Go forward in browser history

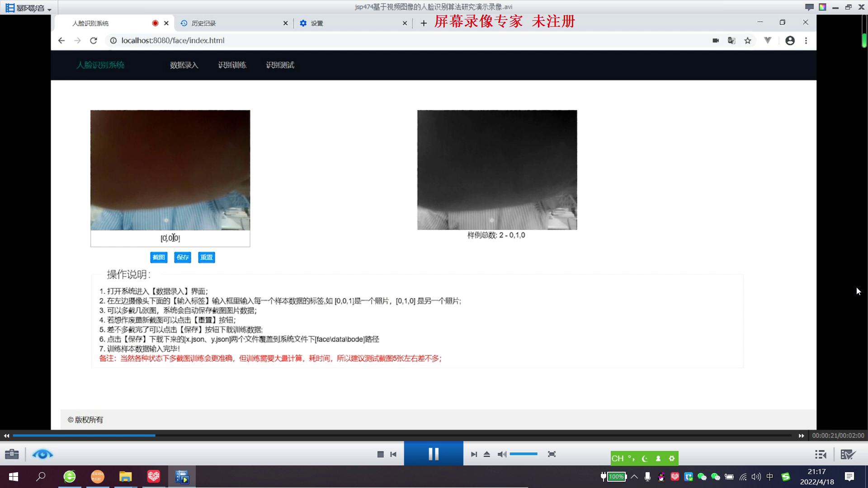pos(77,41)
